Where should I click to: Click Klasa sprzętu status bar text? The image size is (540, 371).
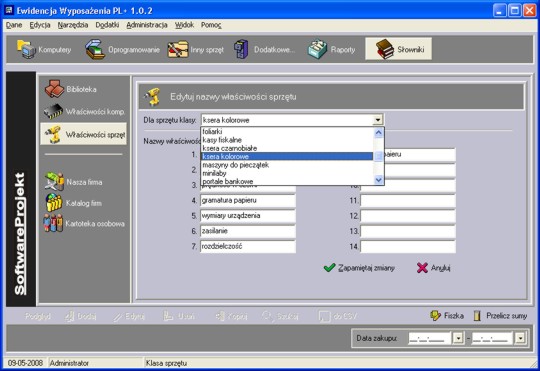click(x=166, y=363)
